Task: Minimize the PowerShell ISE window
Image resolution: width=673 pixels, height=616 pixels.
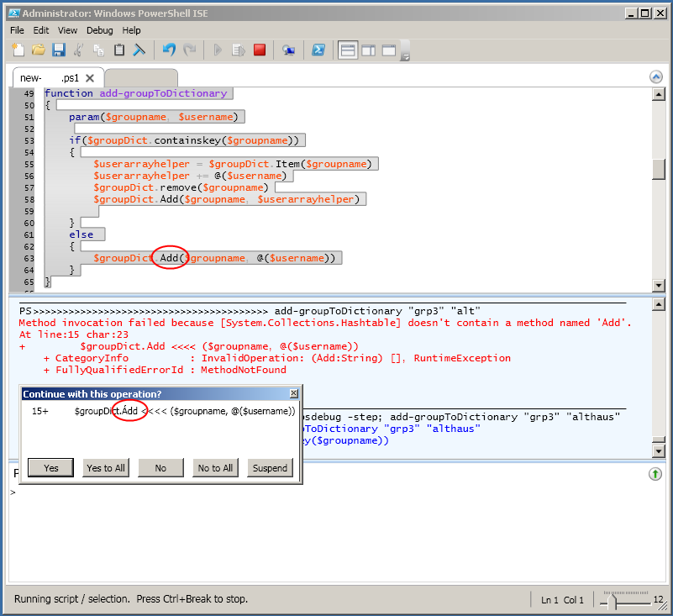Action: [x=630, y=13]
